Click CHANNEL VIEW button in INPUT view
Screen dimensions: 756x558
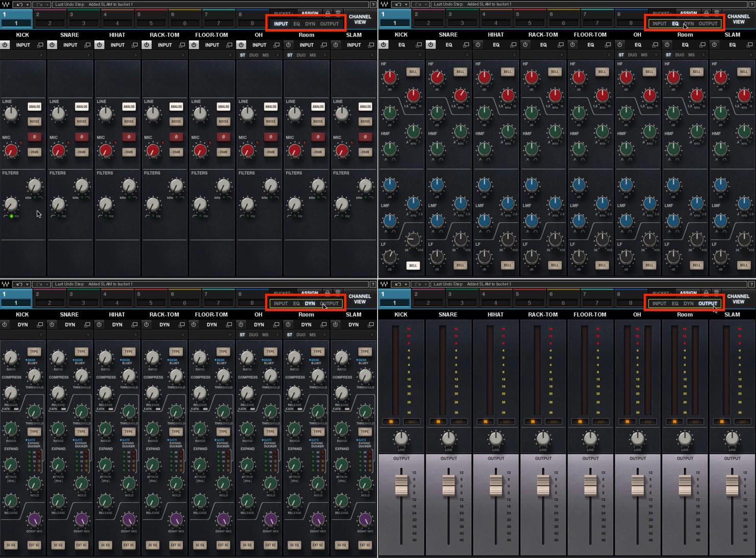pyautogui.click(x=360, y=19)
